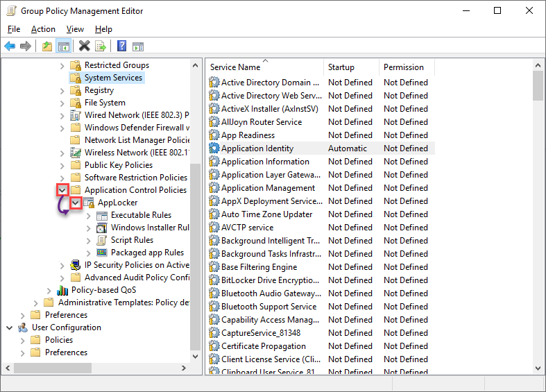Select Advanced Audit Policy Configuration
The width and height of the screenshot is (546, 392).
pos(137,278)
